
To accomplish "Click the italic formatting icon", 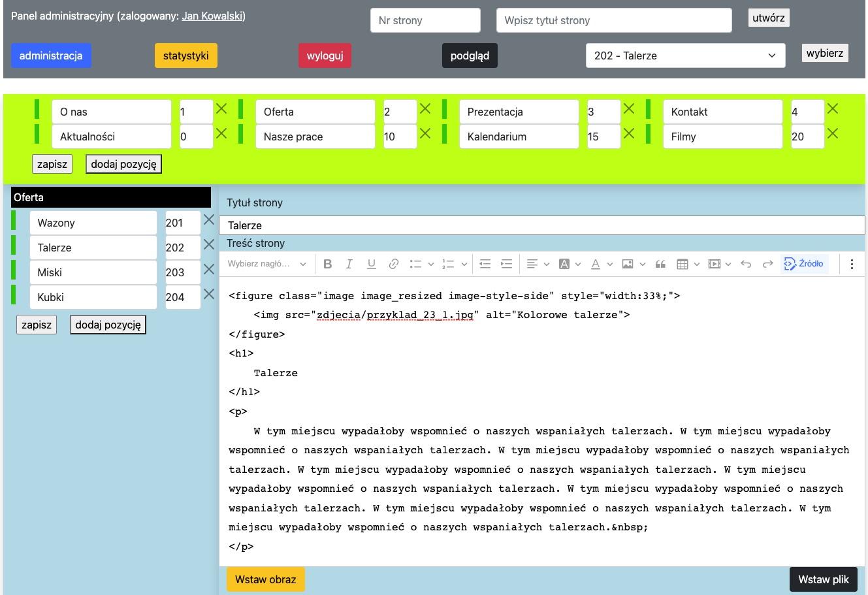I will click(349, 264).
